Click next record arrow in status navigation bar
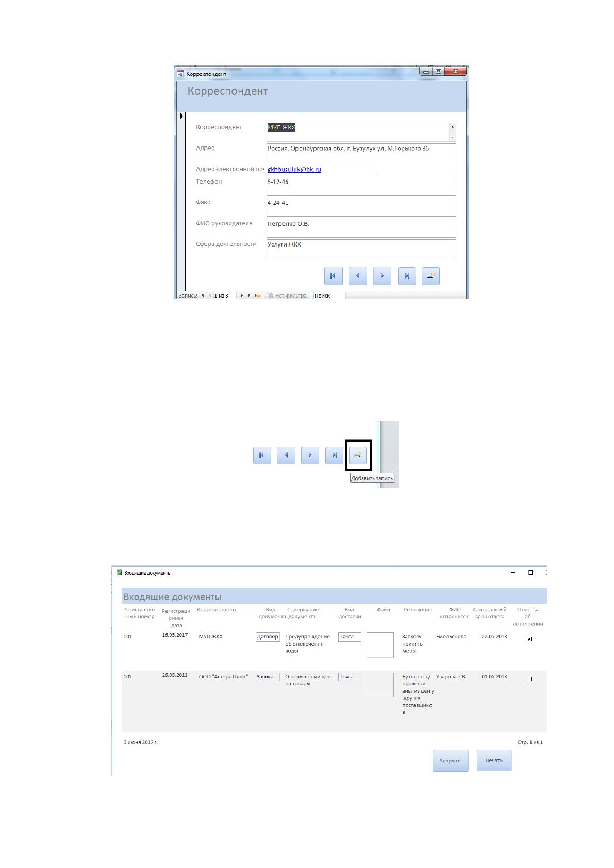Image resolution: width=614 pixels, height=868 pixels. click(x=241, y=296)
